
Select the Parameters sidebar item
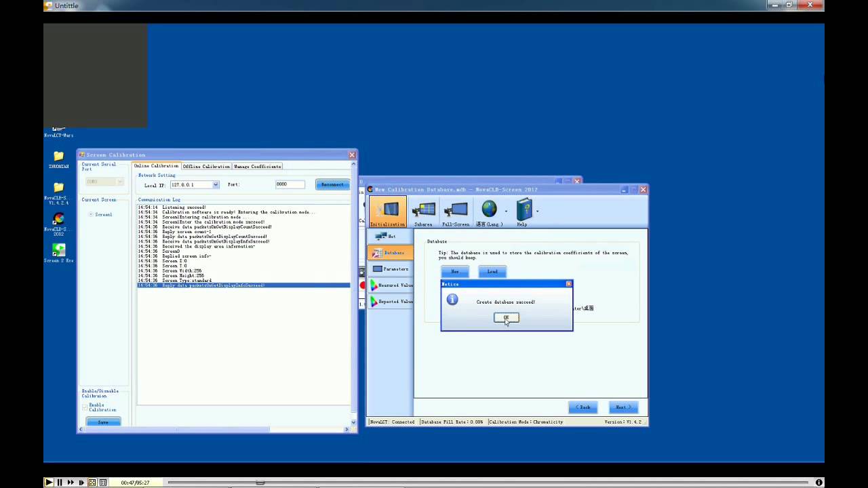click(x=391, y=269)
